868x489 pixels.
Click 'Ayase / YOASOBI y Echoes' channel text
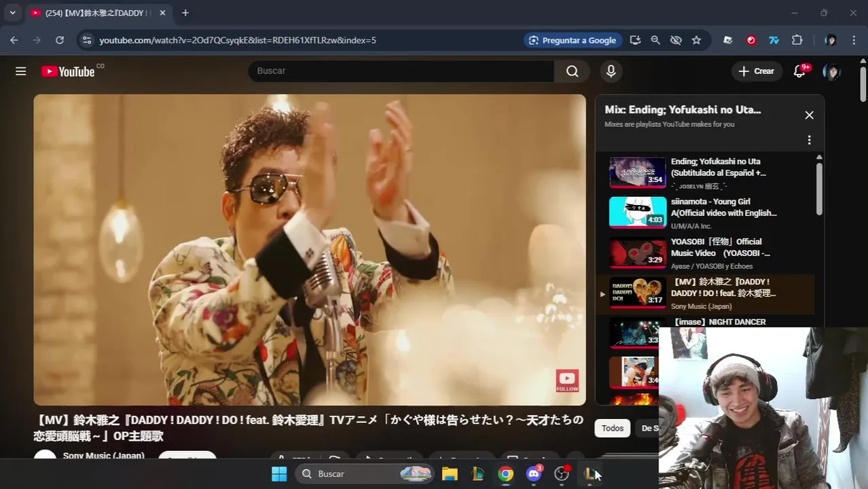[x=712, y=266]
